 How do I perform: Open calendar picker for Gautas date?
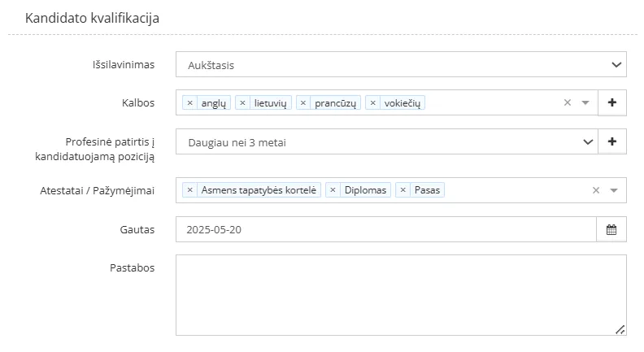(x=611, y=229)
